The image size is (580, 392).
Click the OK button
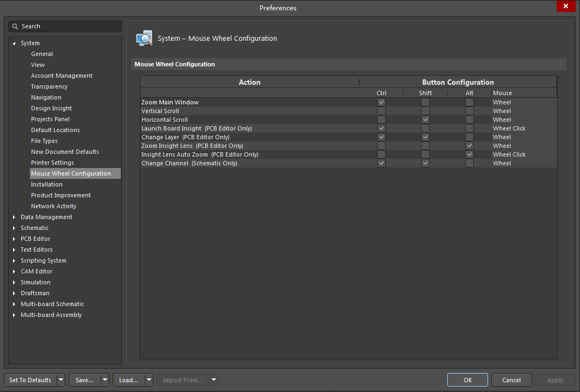(467, 380)
